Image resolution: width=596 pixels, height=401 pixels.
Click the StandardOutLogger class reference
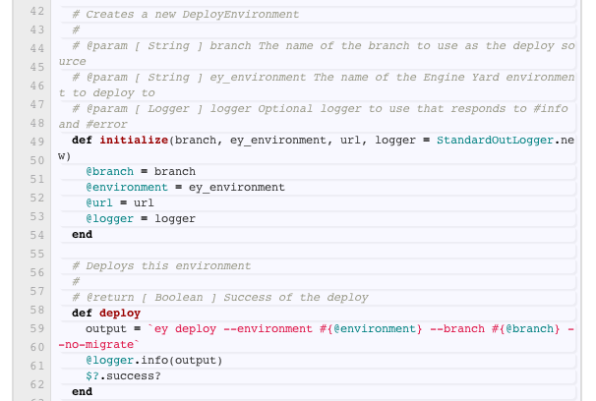(495, 140)
